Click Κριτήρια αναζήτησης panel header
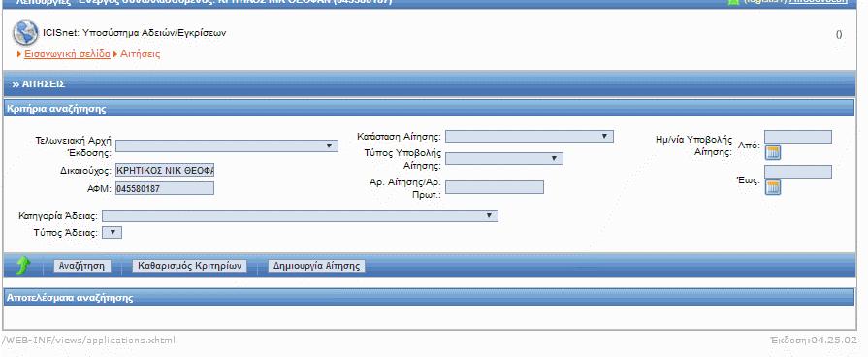Image resolution: width=868 pixels, height=357 pixels. click(429, 109)
